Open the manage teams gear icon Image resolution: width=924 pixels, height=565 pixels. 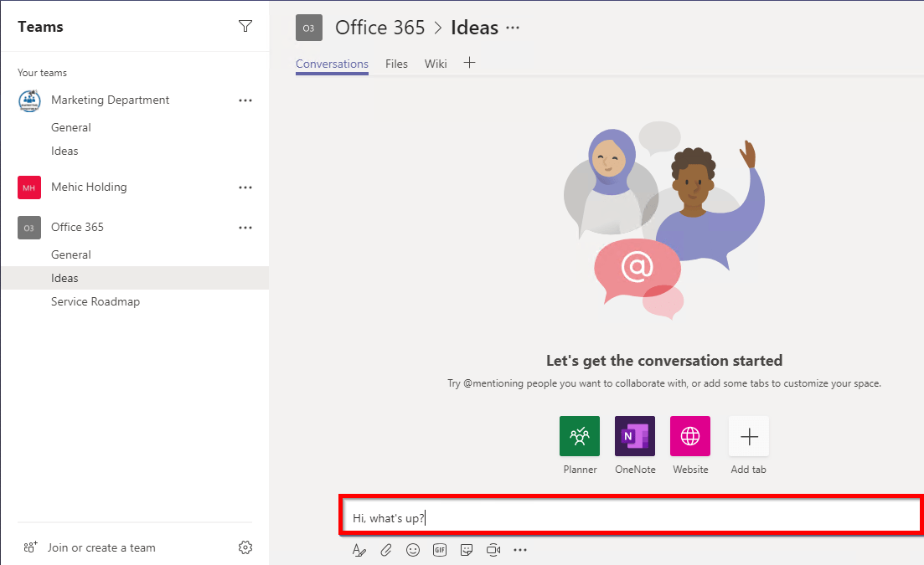click(245, 547)
